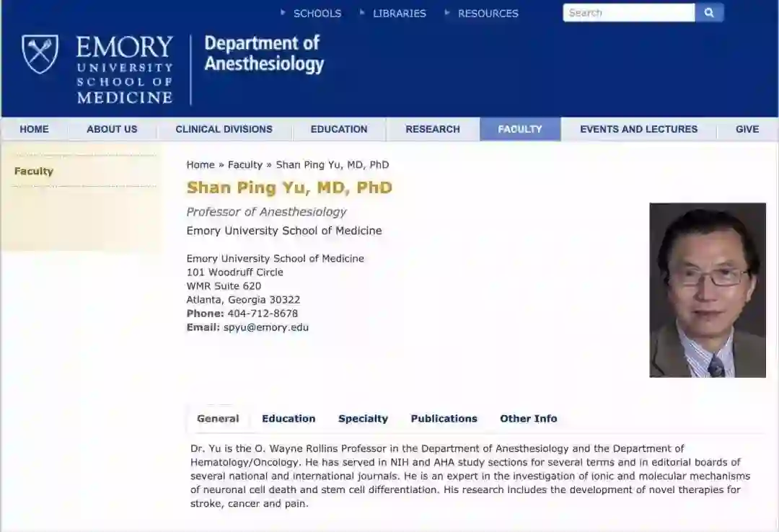Click Faculty link in left sidebar
Image resolution: width=779 pixels, height=532 pixels.
(34, 172)
